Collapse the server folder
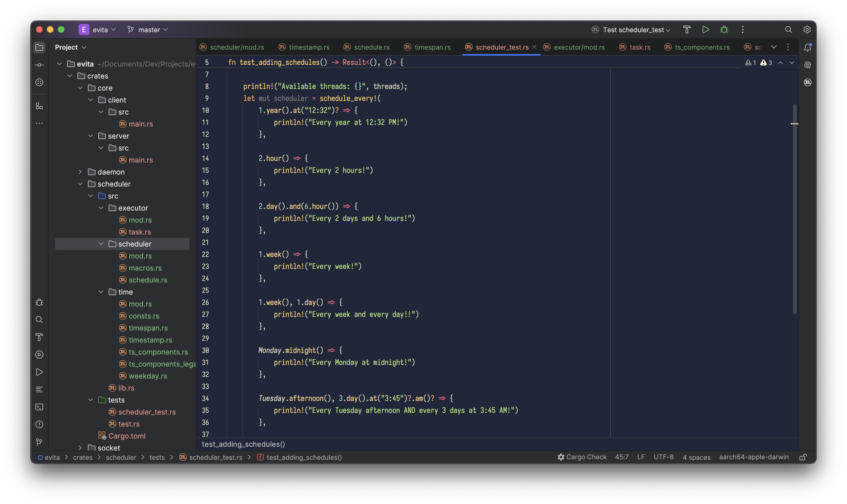The width and height of the screenshot is (847, 504). pos(91,136)
